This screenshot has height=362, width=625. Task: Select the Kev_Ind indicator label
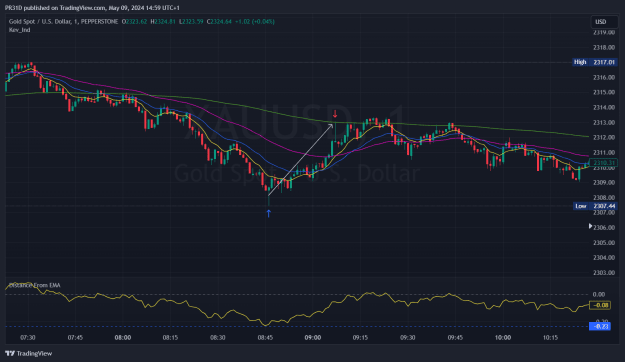pyautogui.click(x=20, y=30)
